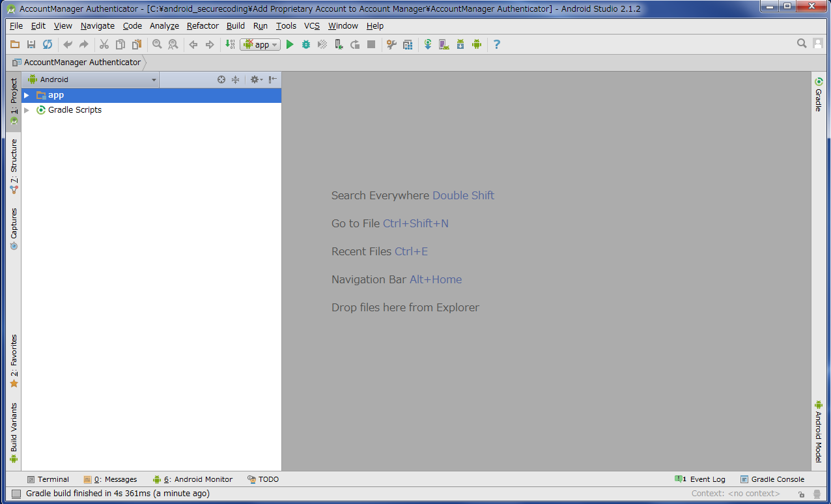Click the Run with Coverage icon
The width and height of the screenshot is (831, 504).
tap(322, 44)
